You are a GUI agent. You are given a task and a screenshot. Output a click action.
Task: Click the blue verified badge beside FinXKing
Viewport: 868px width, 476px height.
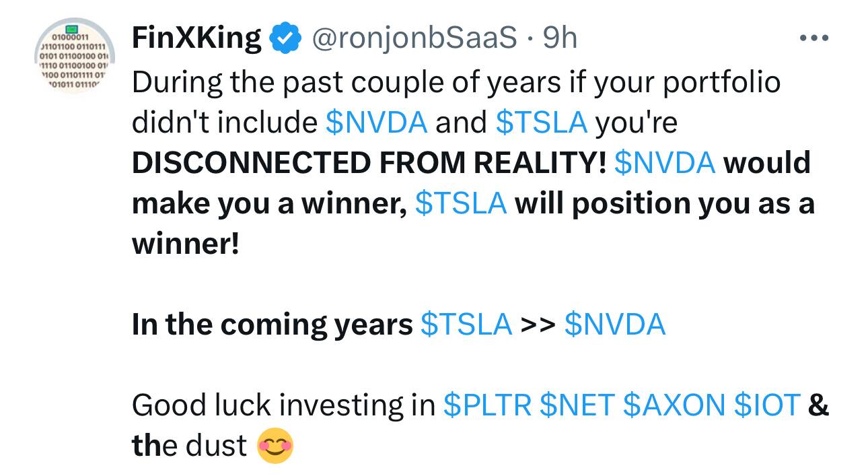coord(285,39)
